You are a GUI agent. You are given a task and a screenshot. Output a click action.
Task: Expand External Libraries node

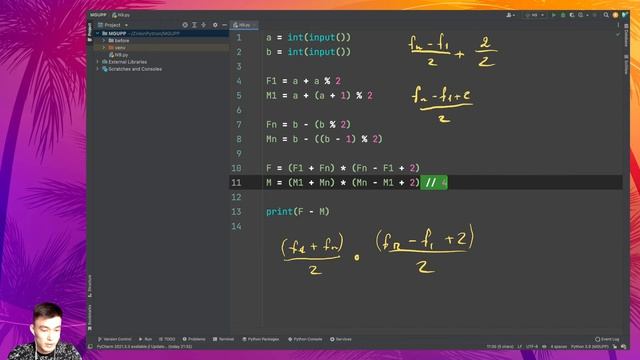(x=98, y=62)
